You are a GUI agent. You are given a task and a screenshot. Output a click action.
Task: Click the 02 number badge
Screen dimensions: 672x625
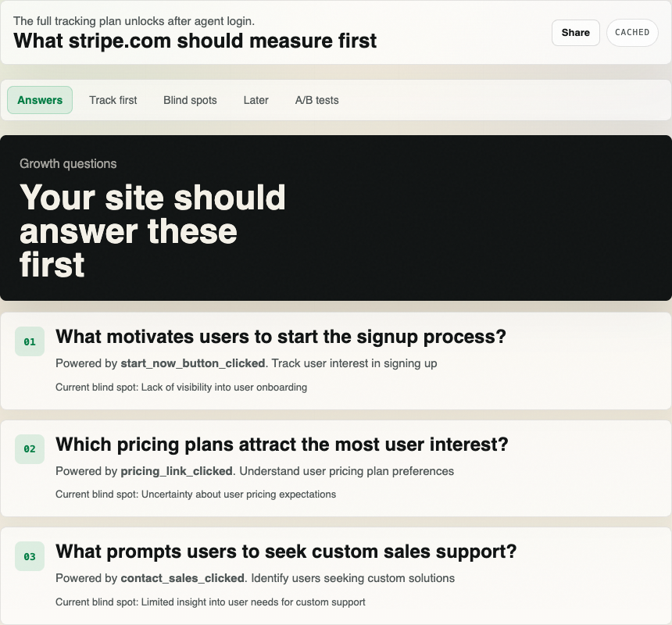tap(30, 449)
